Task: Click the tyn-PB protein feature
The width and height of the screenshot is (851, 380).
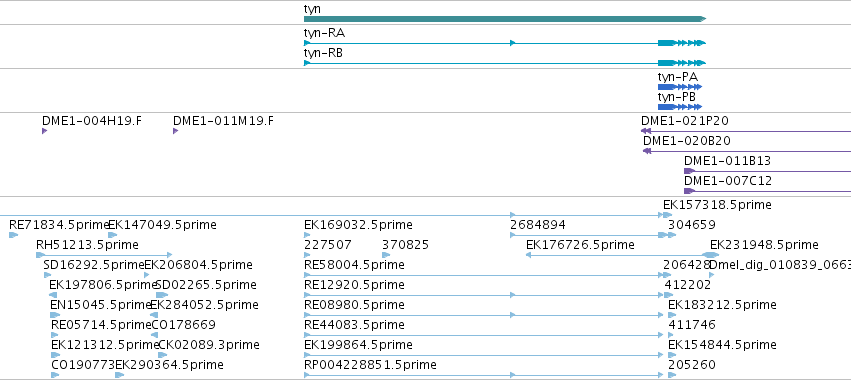Action: pyautogui.click(x=680, y=107)
